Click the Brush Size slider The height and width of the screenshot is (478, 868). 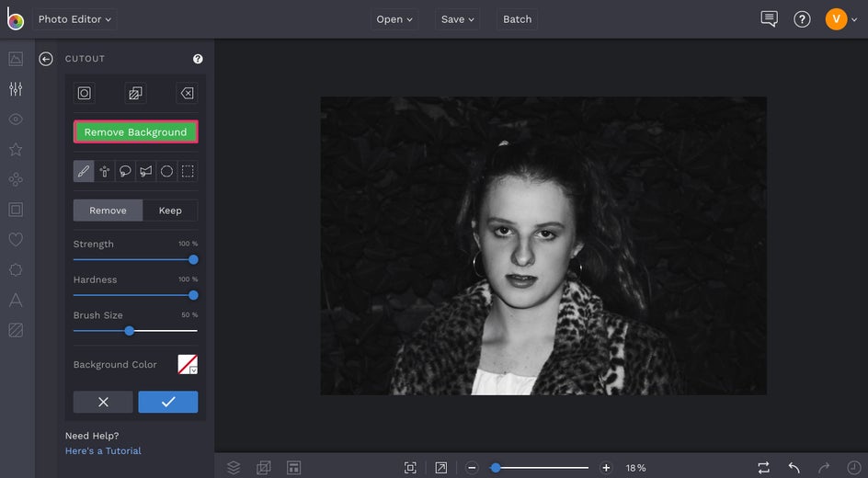coord(136,331)
